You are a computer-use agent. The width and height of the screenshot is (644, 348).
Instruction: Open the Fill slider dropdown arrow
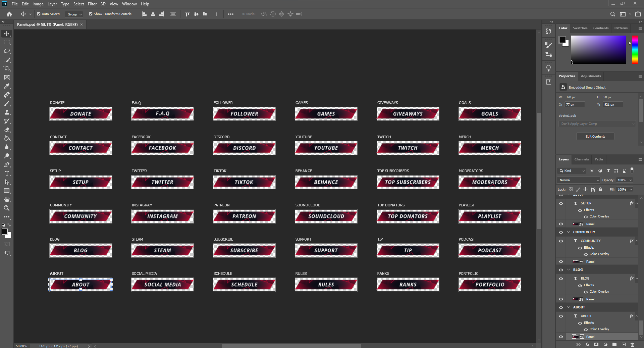[x=631, y=190]
